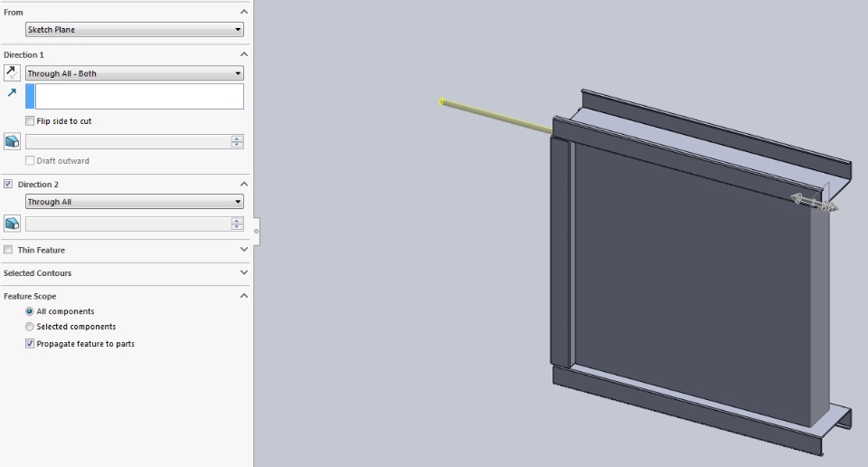The width and height of the screenshot is (868, 467).
Task: Enable Flip side to cut checkbox
Action: [x=30, y=120]
